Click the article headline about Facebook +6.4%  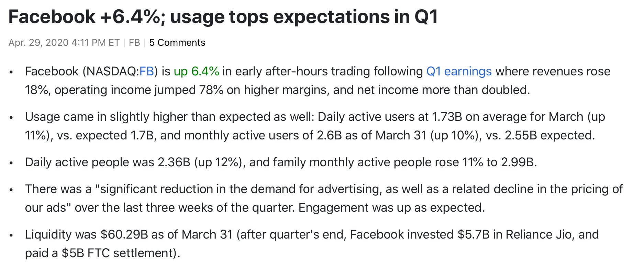223,17
